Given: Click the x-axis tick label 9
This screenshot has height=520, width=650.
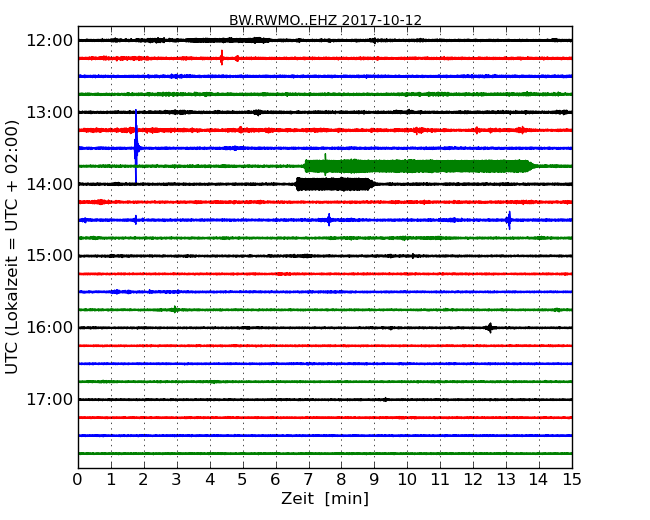Looking at the screenshot, I should tap(374, 480).
